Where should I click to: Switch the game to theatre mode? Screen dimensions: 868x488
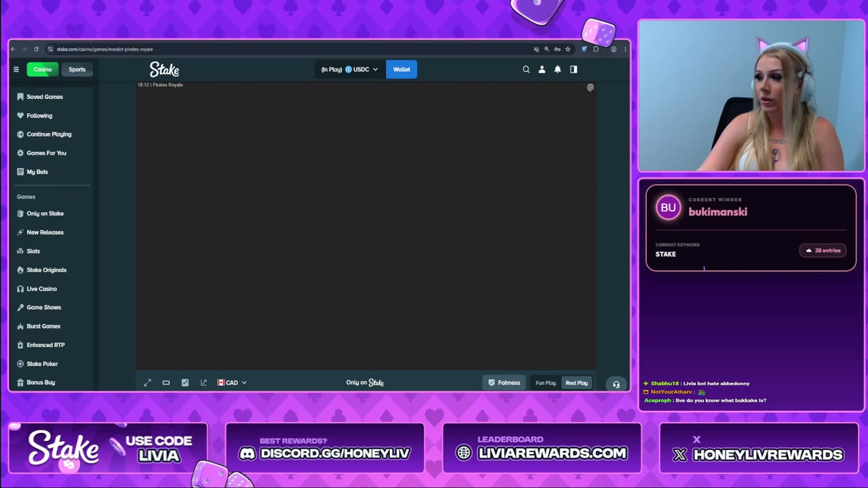click(166, 383)
